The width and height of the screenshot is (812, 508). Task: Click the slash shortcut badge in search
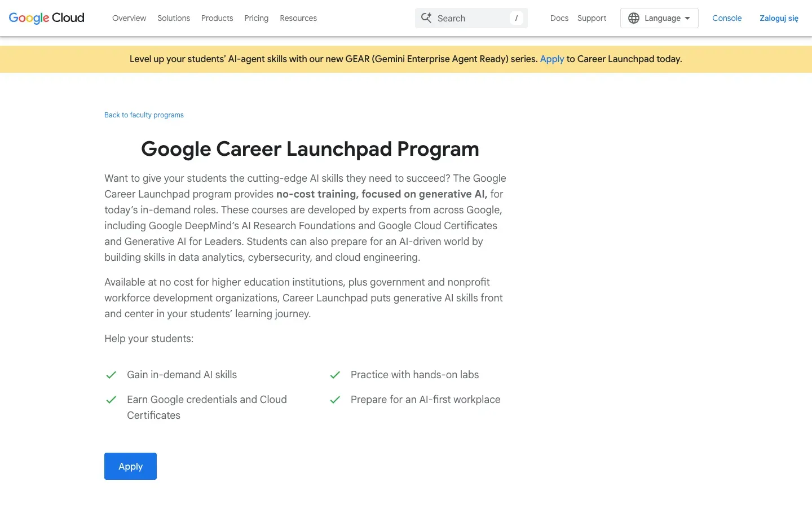[516, 18]
